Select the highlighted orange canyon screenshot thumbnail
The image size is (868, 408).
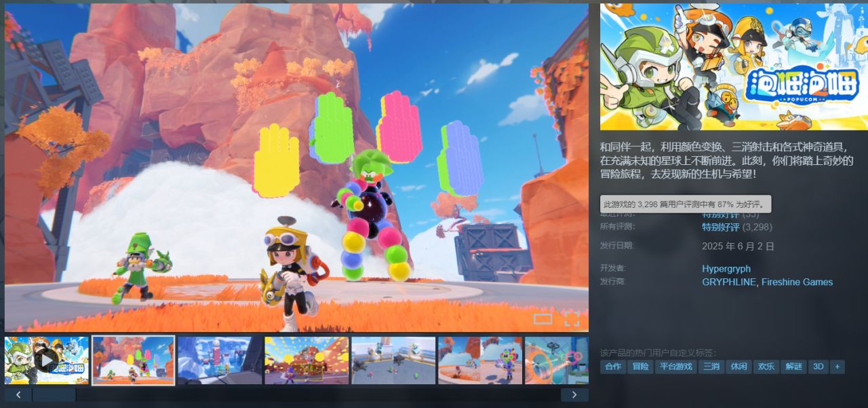click(134, 360)
